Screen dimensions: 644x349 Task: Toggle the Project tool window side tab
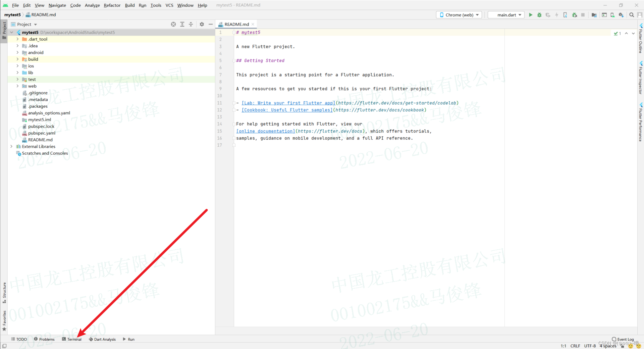(x=4, y=30)
